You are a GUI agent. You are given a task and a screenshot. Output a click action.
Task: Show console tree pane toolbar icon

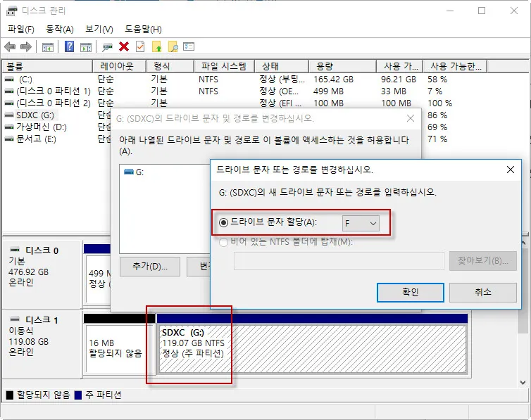tap(47, 47)
